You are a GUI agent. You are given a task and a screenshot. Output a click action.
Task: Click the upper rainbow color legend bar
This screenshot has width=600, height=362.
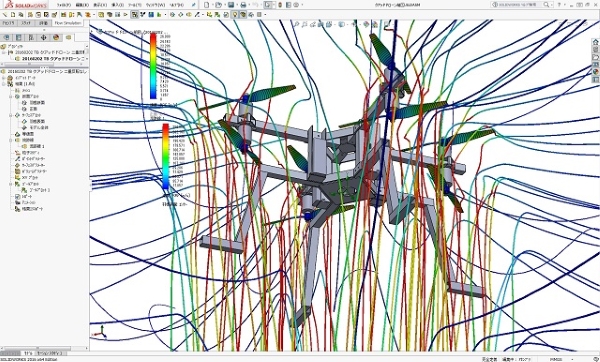[x=153, y=66]
